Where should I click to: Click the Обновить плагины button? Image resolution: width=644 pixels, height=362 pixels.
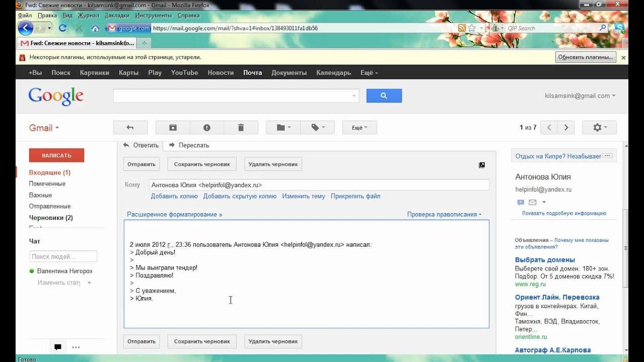(x=586, y=57)
